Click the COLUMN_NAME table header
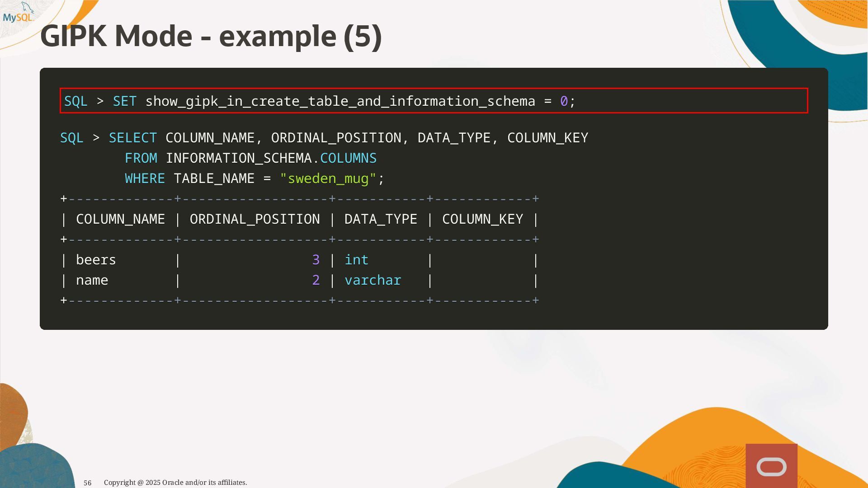The image size is (868, 488). (x=120, y=219)
